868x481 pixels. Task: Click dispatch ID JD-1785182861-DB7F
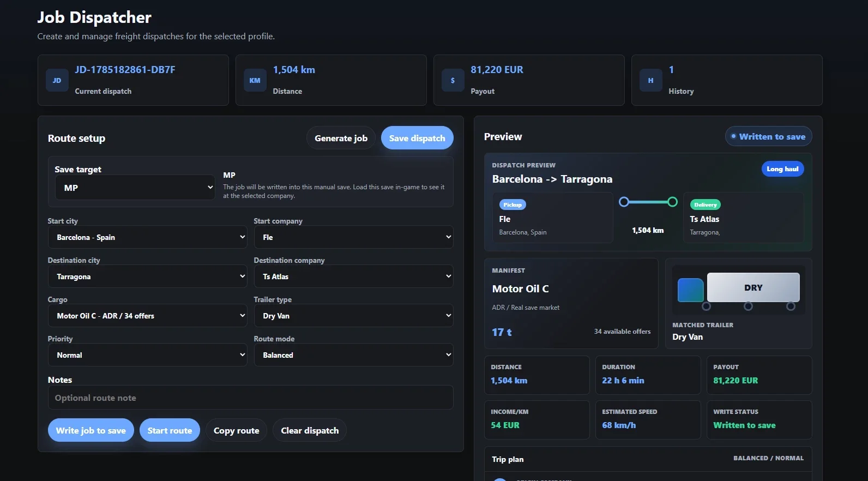tap(125, 70)
